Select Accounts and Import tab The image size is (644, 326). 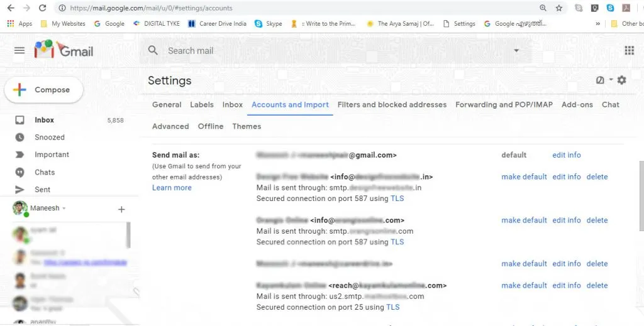coord(290,104)
